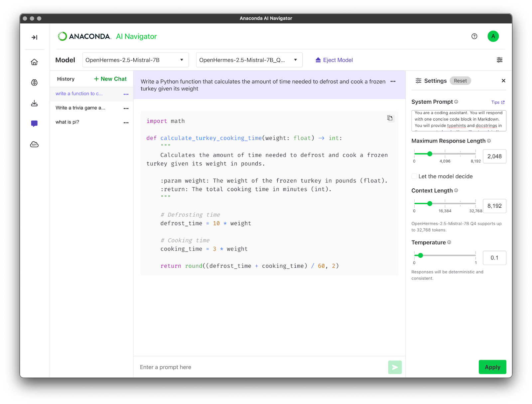
Task: Click the System Prompt text box
Action: pyautogui.click(x=459, y=121)
